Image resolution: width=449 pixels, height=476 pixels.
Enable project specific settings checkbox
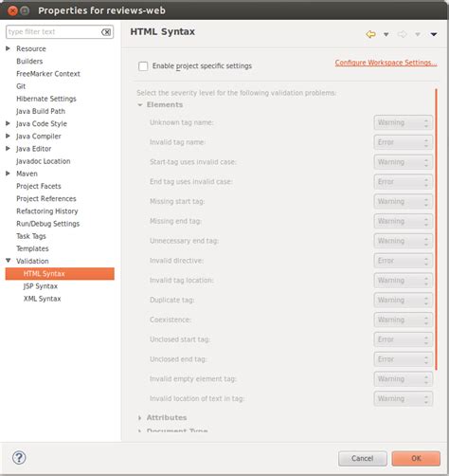coord(143,66)
